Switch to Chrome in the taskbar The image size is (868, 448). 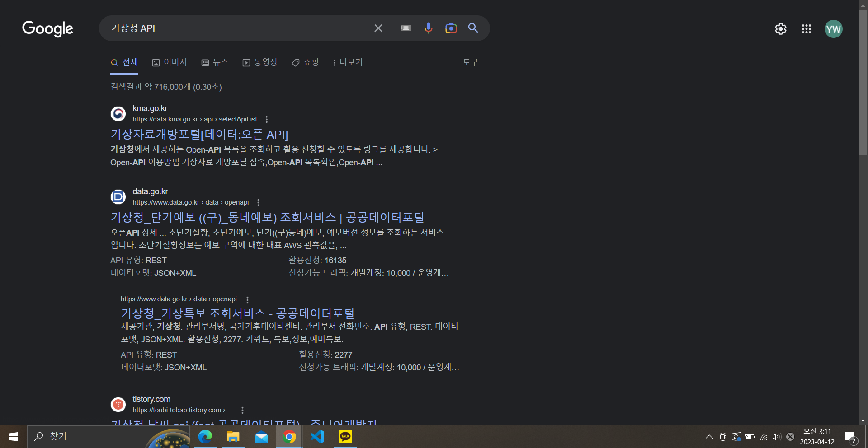(x=289, y=437)
